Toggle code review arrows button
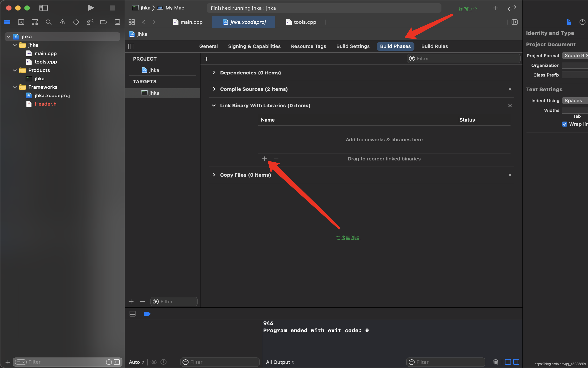Image resolution: width=588 pixels, height=368 pixels. [x=512, y=8]
